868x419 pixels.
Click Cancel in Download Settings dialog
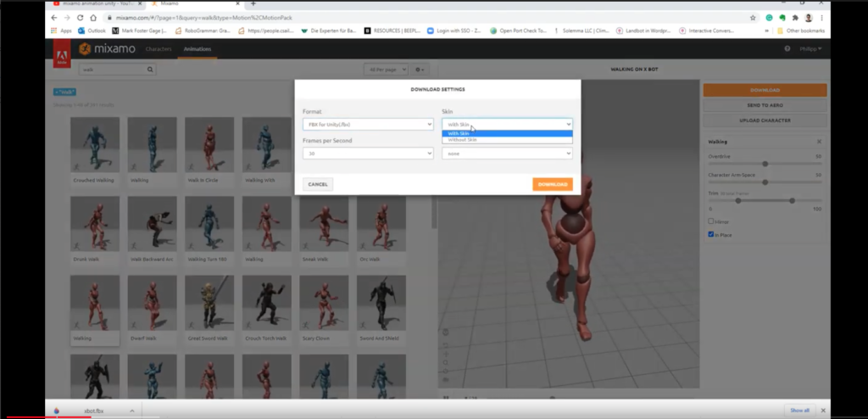tap(318, 184)
